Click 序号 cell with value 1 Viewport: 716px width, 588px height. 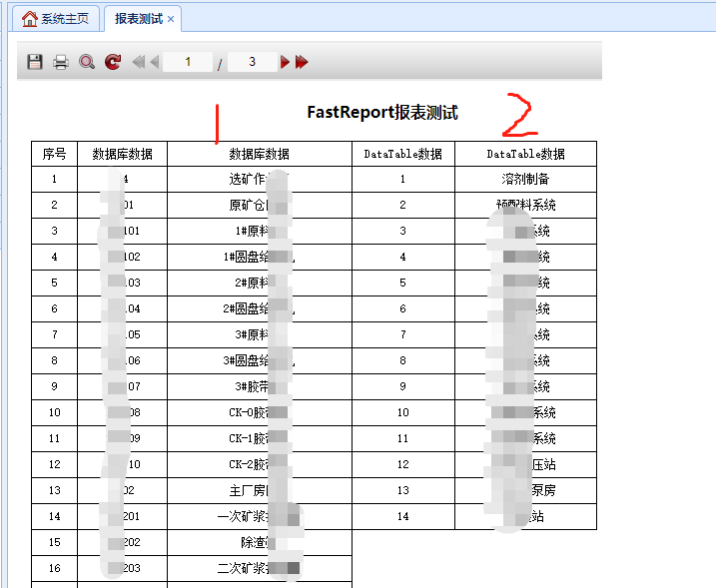(x=54, y=179)
